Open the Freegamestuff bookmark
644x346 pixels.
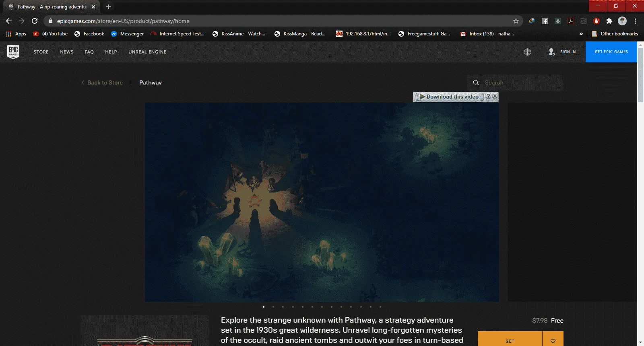[424, 34]
